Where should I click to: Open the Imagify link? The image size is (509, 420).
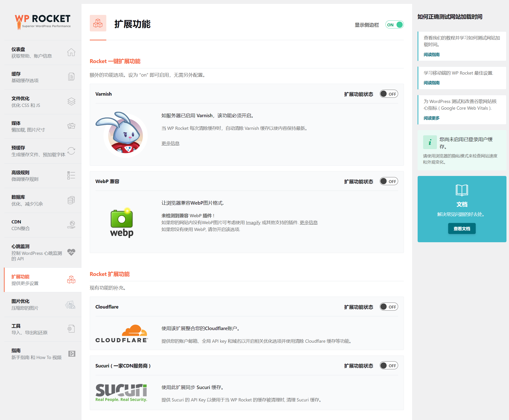pos(253,222)
